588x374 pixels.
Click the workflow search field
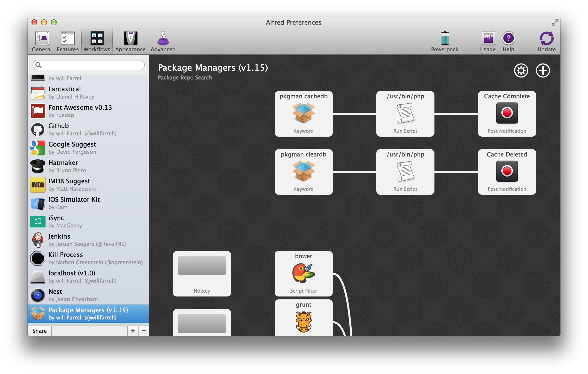click(88, 65)
